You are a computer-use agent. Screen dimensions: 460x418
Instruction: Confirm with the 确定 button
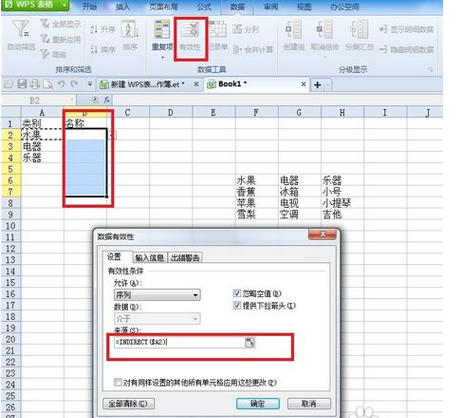pyautogui.click(x=258, y=404)
